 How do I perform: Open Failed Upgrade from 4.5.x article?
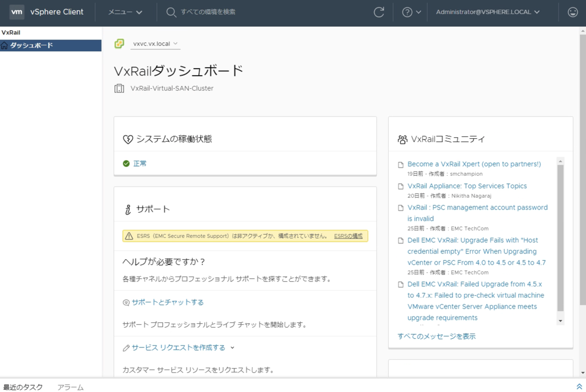(x=476, y=301)
